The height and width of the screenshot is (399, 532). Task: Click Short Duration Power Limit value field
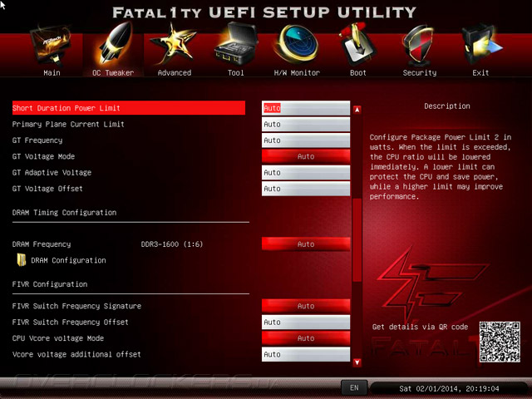tap(306, 108)
